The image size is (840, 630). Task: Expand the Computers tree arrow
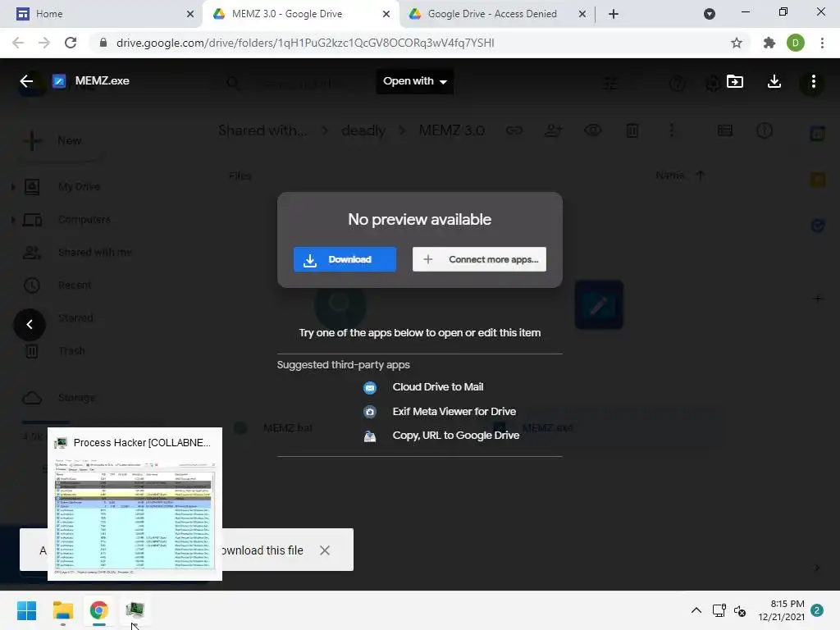coord(13,220)
